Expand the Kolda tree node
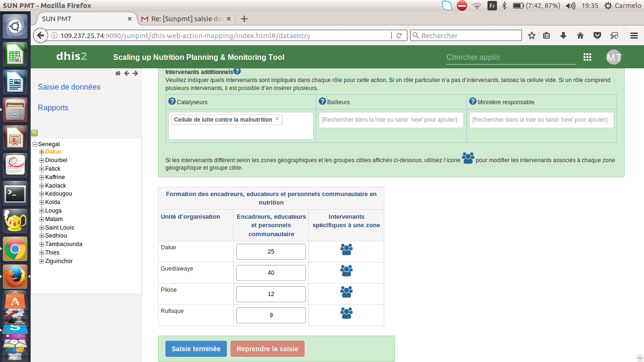 point(41,202)
